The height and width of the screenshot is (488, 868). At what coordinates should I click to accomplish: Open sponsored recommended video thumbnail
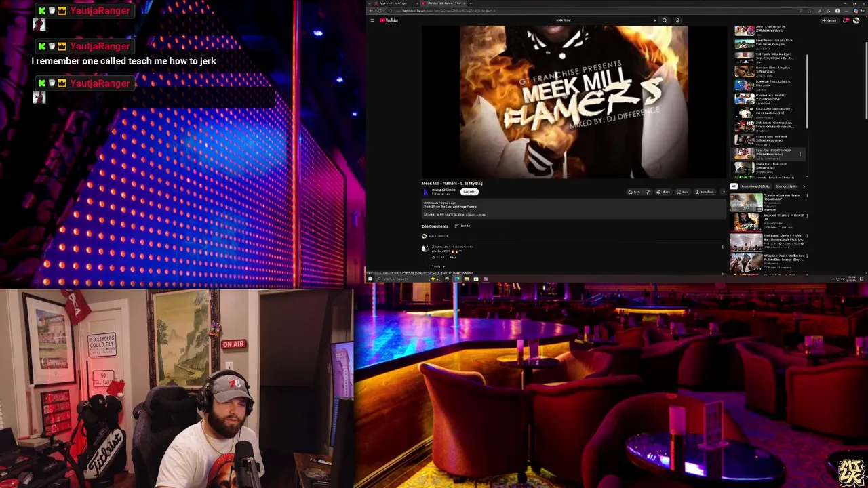(746, 203)
